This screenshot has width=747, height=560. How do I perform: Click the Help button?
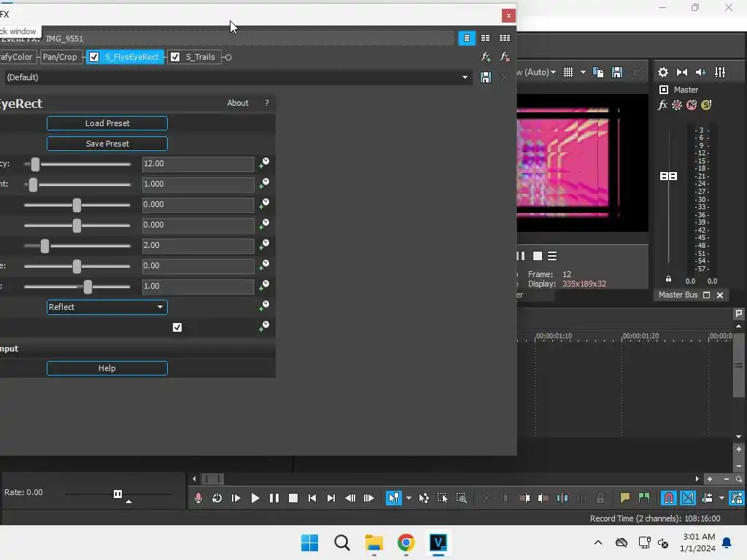pyautogui.click(x=107, y=368)
